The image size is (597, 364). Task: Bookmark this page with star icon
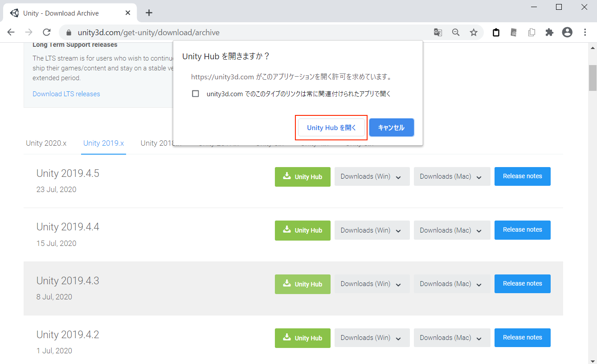[474, 33]
